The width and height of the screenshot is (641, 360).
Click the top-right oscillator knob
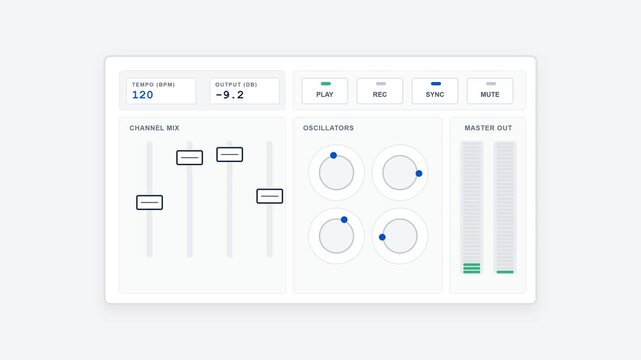[400, 172]
